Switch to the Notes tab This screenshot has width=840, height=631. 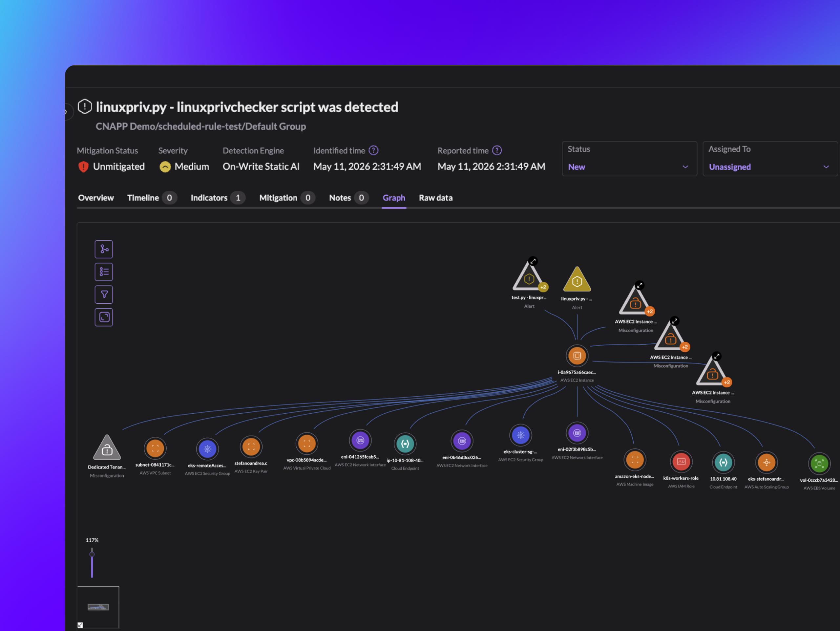[x=348, y=198]
